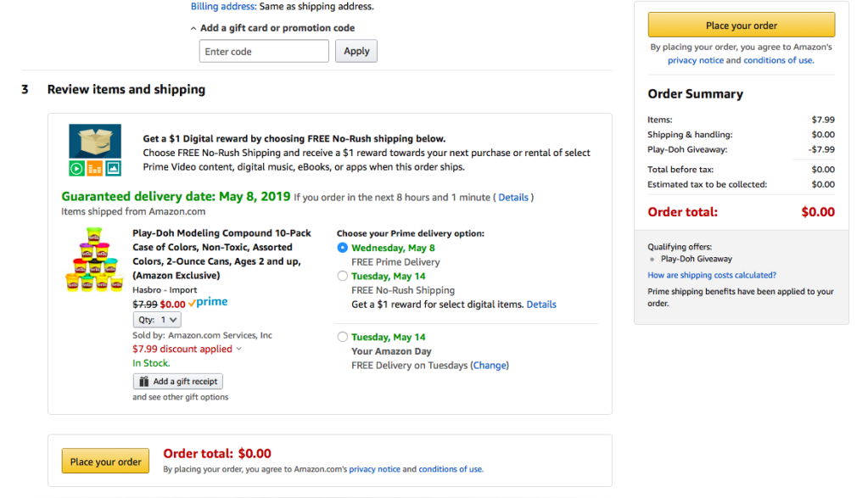Click the Prime logo beside the price
Viewport: 868px width, 498px height.
pos(208,303)
